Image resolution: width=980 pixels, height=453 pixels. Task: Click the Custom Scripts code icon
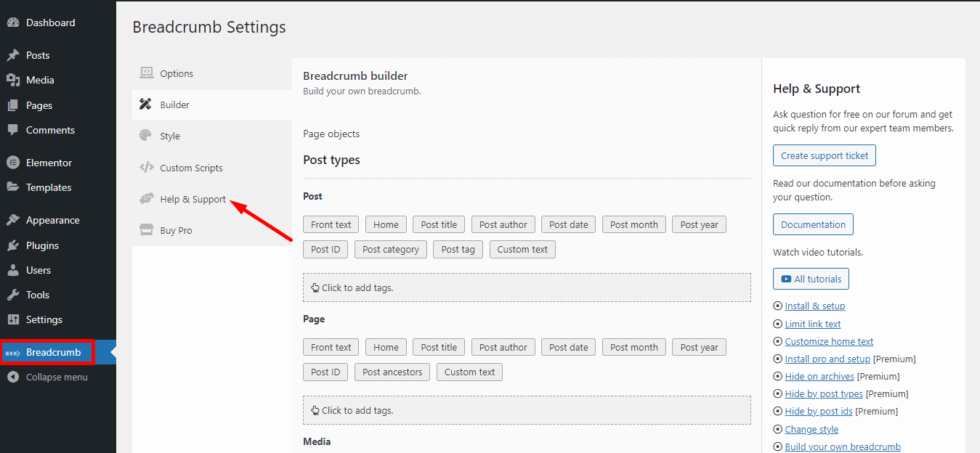tap(147, 168)
